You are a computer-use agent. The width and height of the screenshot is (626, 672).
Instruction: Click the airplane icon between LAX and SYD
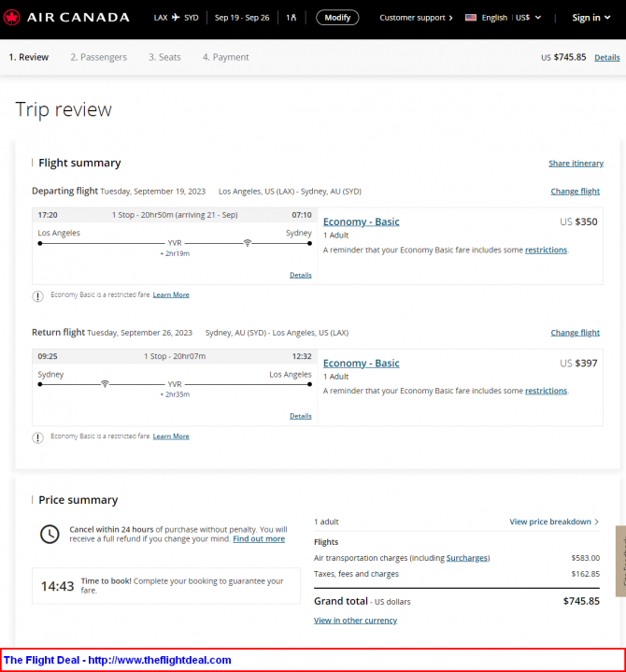pos(176,17)
